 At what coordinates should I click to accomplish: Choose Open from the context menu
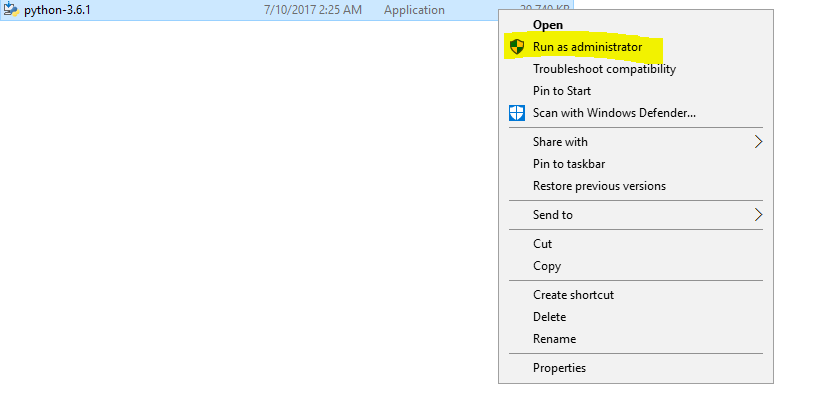coord(548,25)
